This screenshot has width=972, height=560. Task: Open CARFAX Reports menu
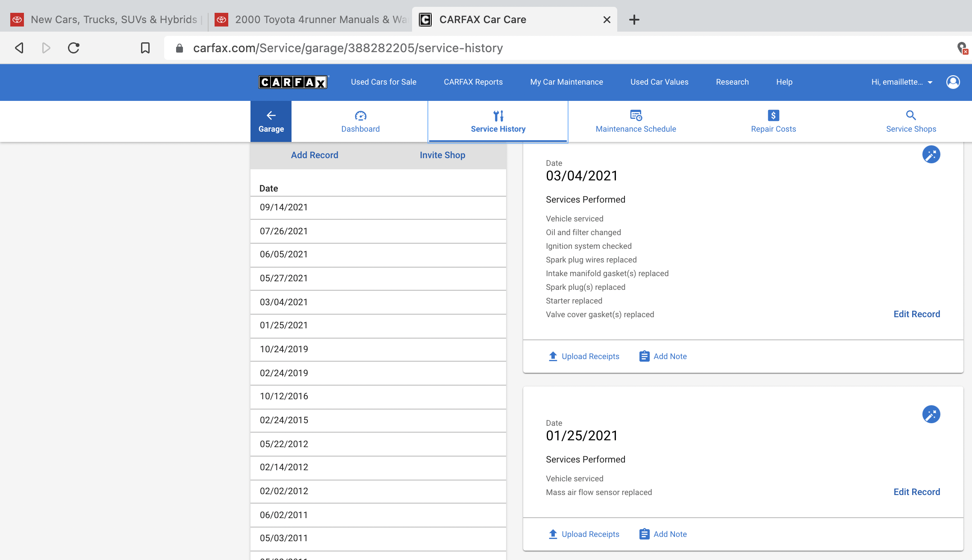(x=473, y=82)
